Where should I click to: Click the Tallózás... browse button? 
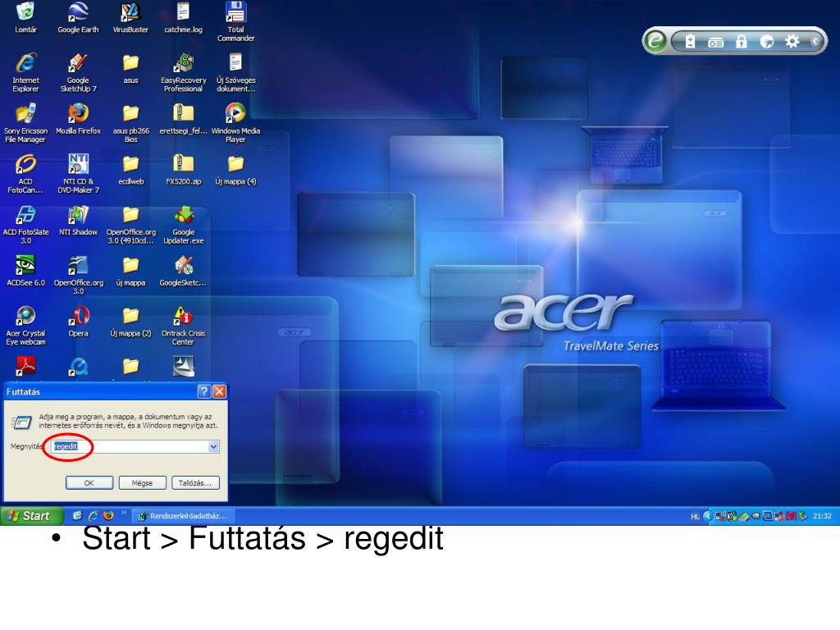195,482
